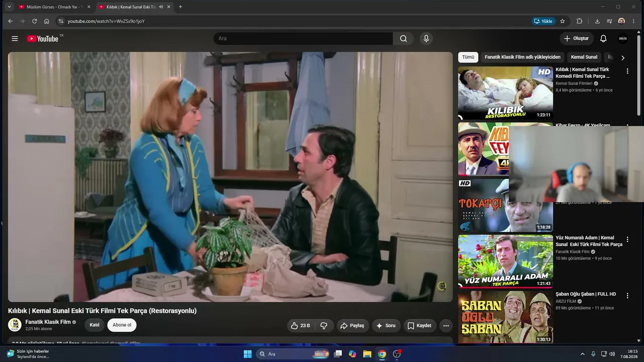
Task: Open the Fanatik Klasik Film channel name link
Action: (x=48, y=322)
